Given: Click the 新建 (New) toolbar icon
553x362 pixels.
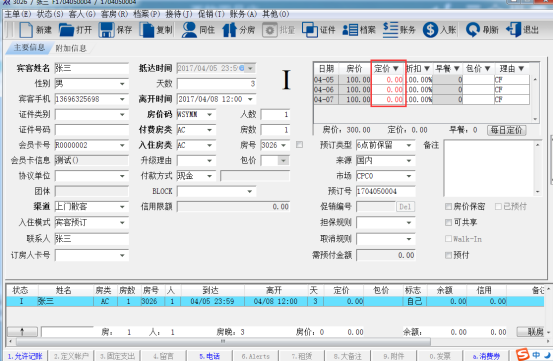Looking at the screenshot, I should (26, 30).
